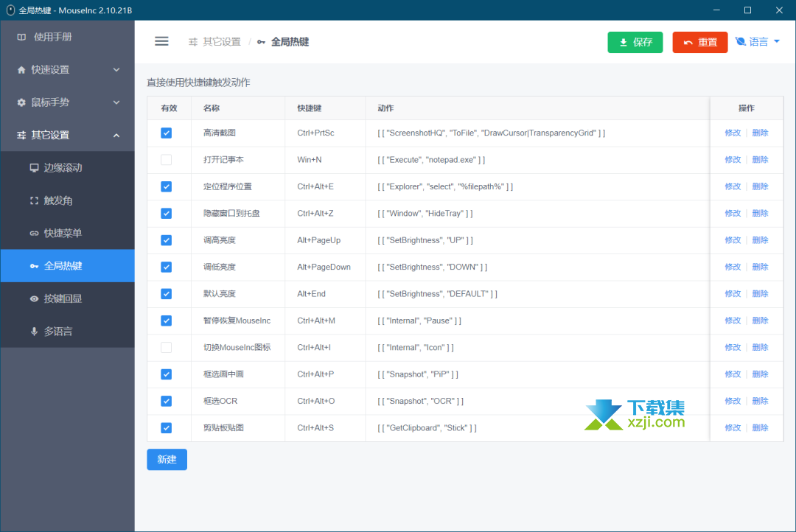Click the gear icon beside 鼠标手势
The image size is (796, 532).
click(21, 102)
